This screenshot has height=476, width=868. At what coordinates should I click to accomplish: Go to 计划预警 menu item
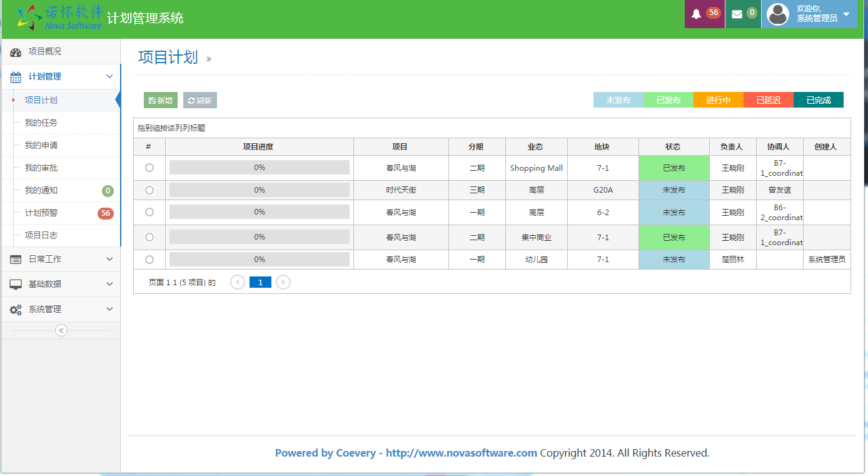[41, 213]
